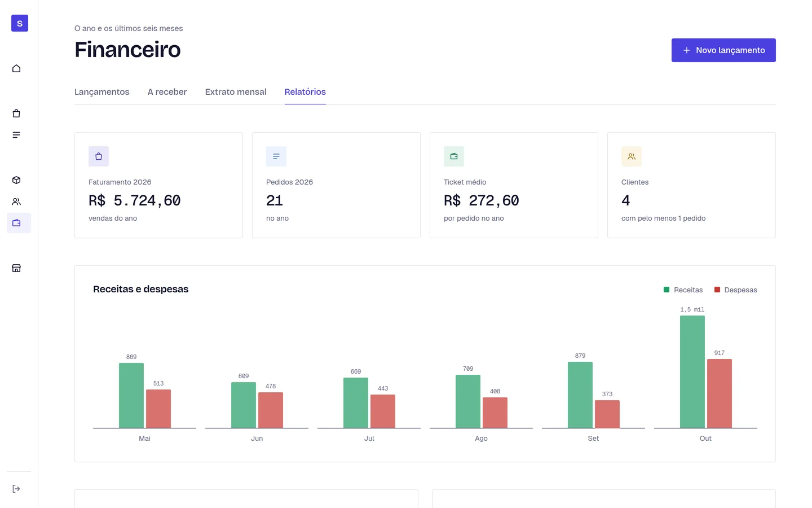Click the list icon on Pedidos 2026 card
Screen dimensions: 812x508
[x=276, y=156]
